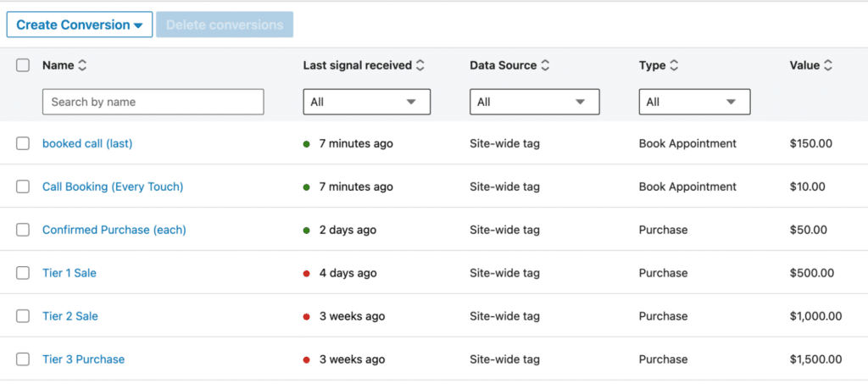
Task: Tick the Tier 1 Sale checkbox
Action: (x=23, y=273)
